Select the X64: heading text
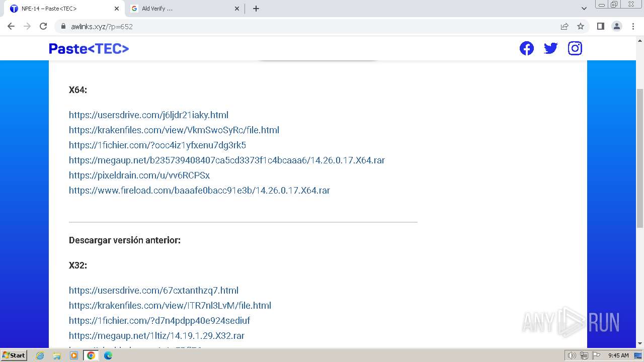This screenshot has width=644, height=362. (x=78, y=90)
